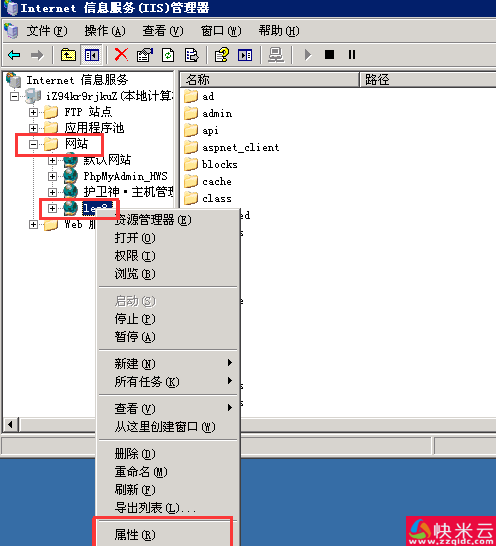
Task: Click the Help question mark icon
Action: pos(222,55)
